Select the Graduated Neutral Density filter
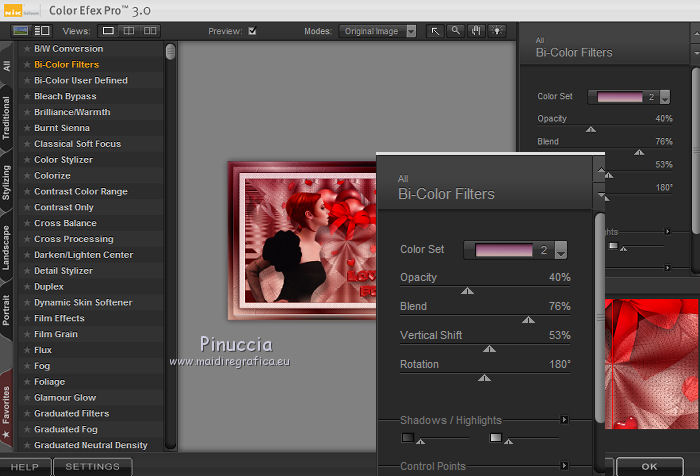Image resolution: width=700 pixels, height=476 pixels. tap(91, 445)
